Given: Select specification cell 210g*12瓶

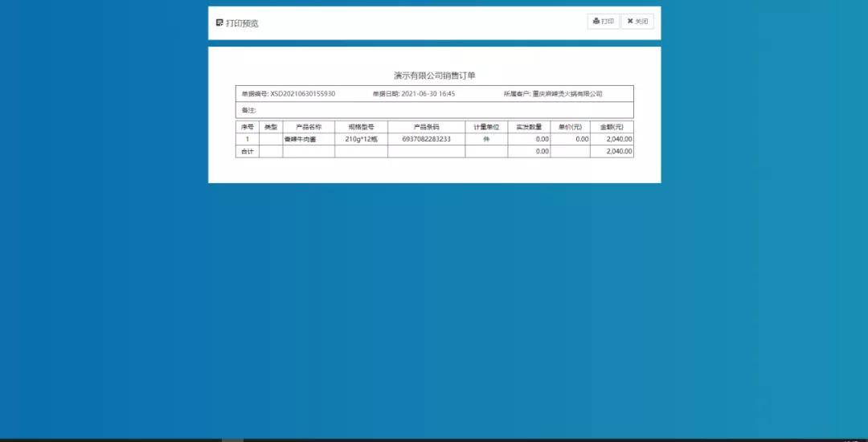Looking at the screenshot, I should pos(361,139).
